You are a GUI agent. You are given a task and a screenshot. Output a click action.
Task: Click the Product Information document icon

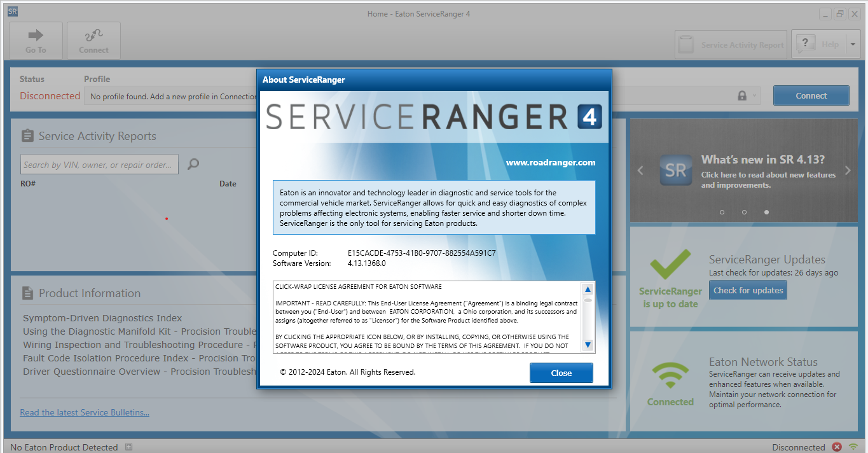coord(27,293)
